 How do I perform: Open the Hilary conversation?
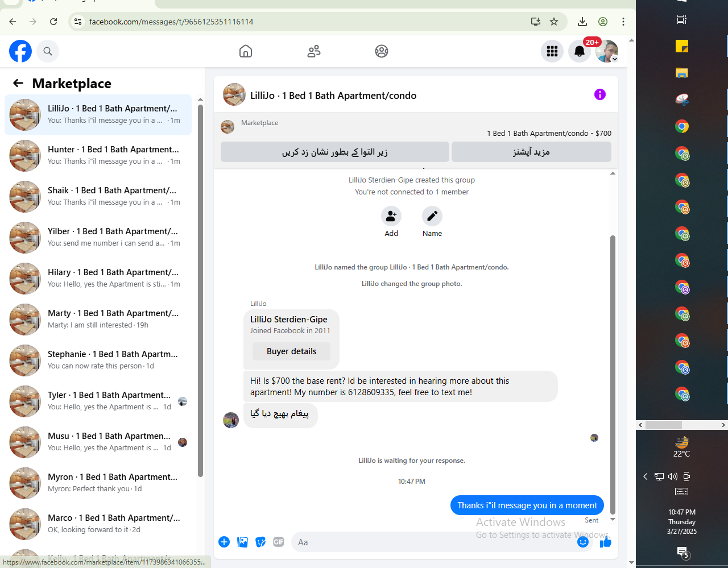click(x=98, y=279)
